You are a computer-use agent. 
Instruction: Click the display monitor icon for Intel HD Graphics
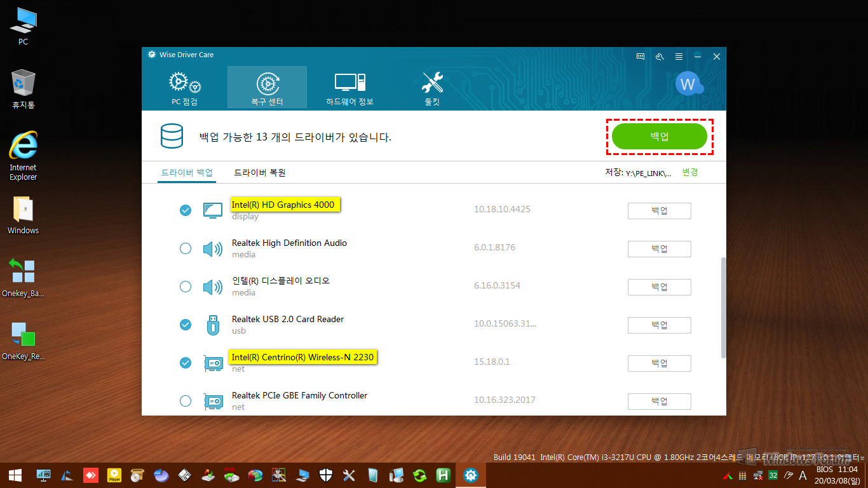(213, 210)
